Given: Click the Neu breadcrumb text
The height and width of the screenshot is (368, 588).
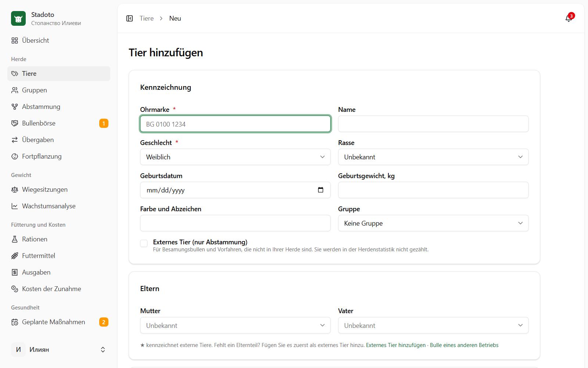Looking at the screenshot, I should [x=175, y=18].
